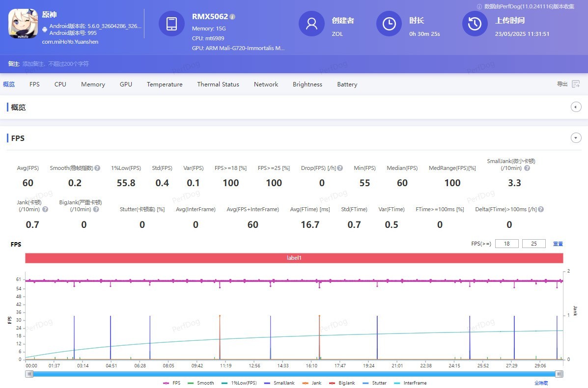Click the info icon beside RMX5062
This screenshot has height=388, width=588.
pyautogui.click(x=232, y=17)
